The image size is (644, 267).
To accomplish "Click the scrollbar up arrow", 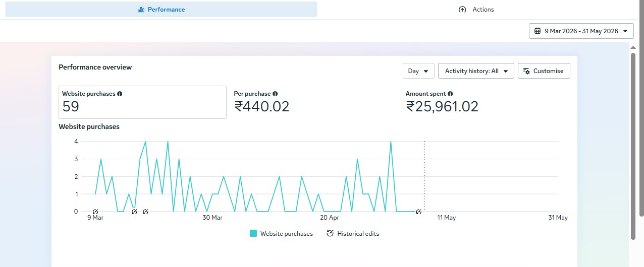I will tap(633, 47).
